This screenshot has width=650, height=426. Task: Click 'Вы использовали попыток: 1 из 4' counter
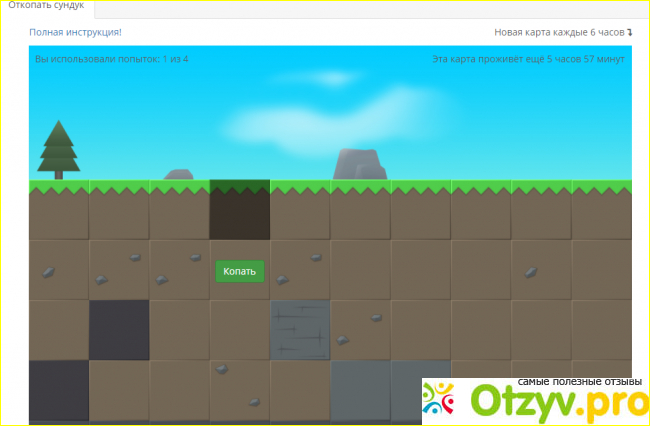click(111, 59)
